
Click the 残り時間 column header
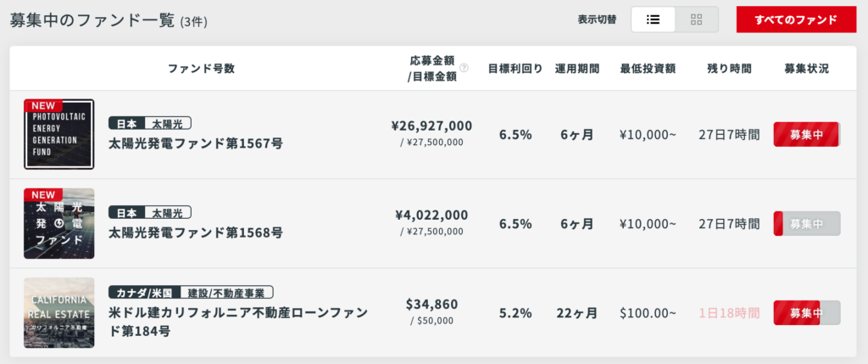(729, 68)
